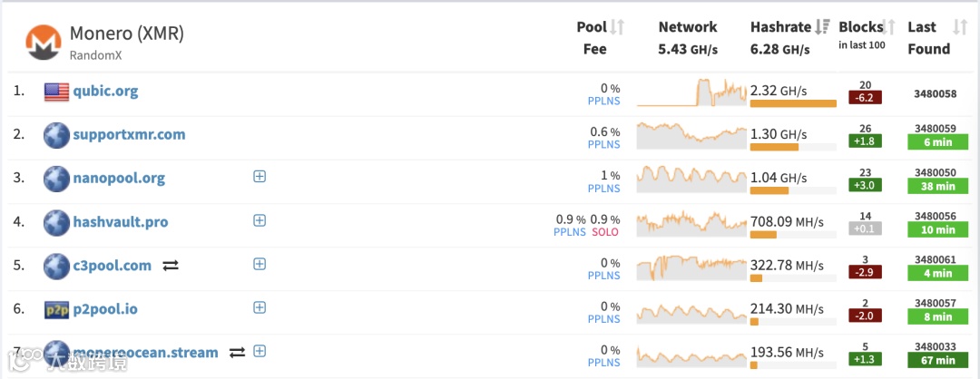The image size is (980, 379).
Task: Sort the table by Pool Fee
Action: tap(617, 27)
